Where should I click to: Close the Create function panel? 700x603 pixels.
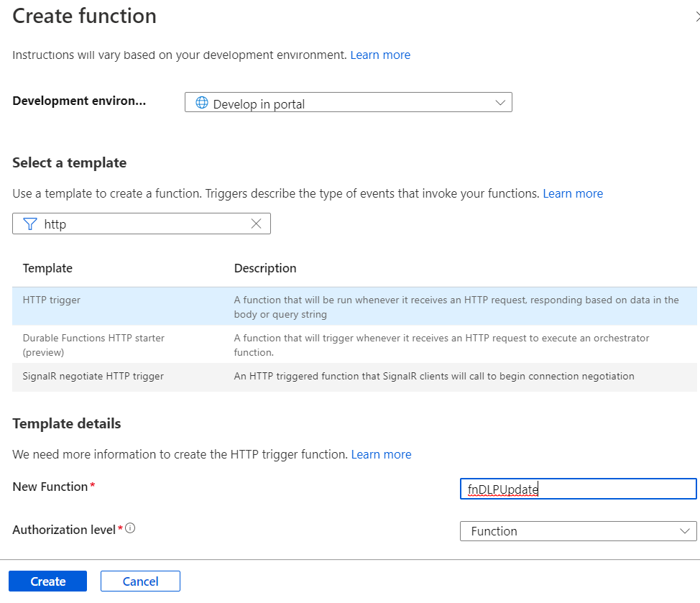tap(698, 17)
